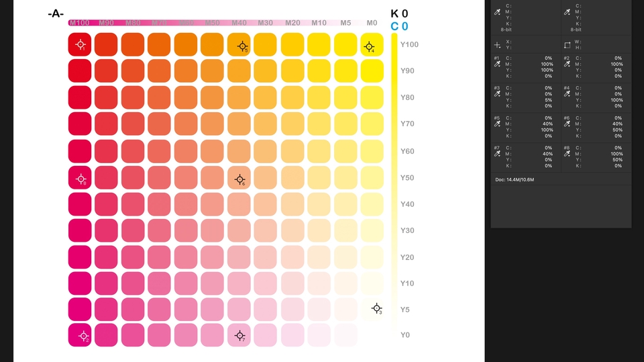Click color sampler marker 2 on the magenta swatch

pyautogui.click(x=83, y=335)
